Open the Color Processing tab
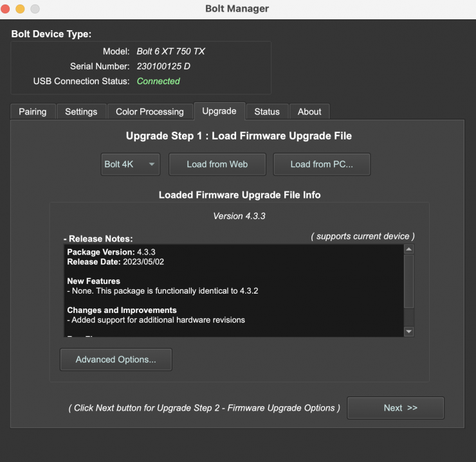The height and width of the screenshot is (462, 476). 150,112
